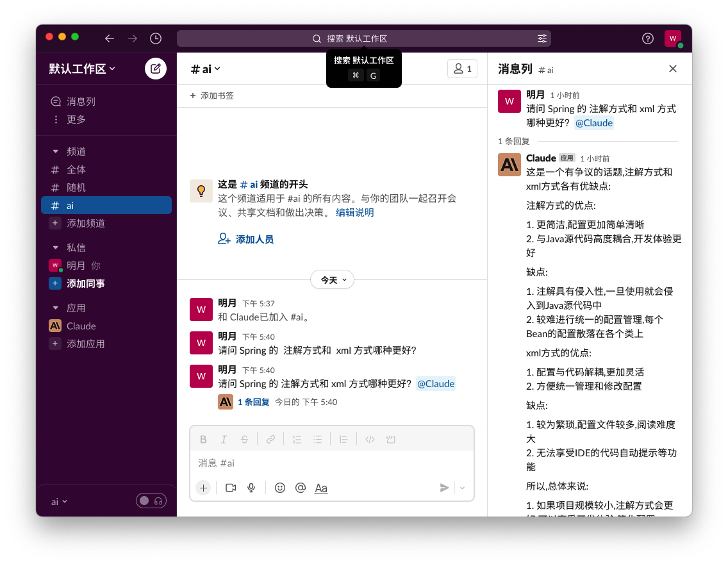This screenshot has width=728, height=564.
Task: Toggle the Aa formatting toolbar
Action: click(321, 488)
